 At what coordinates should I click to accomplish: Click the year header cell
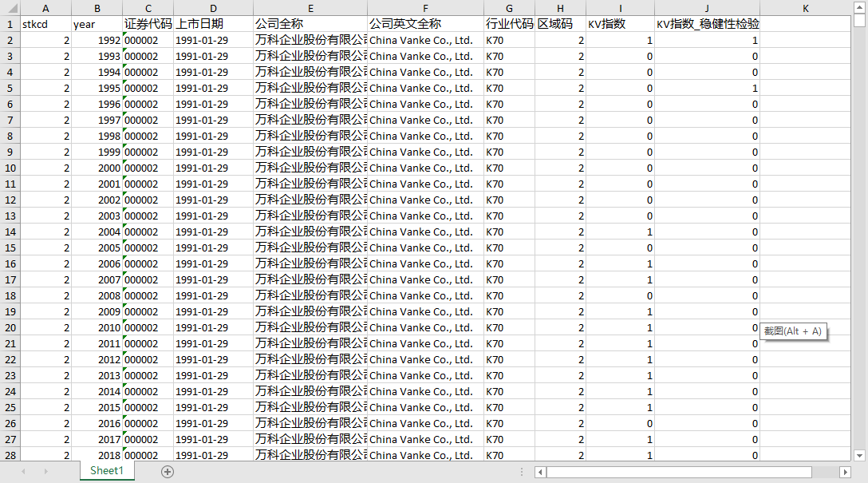[x=97, y=24]
